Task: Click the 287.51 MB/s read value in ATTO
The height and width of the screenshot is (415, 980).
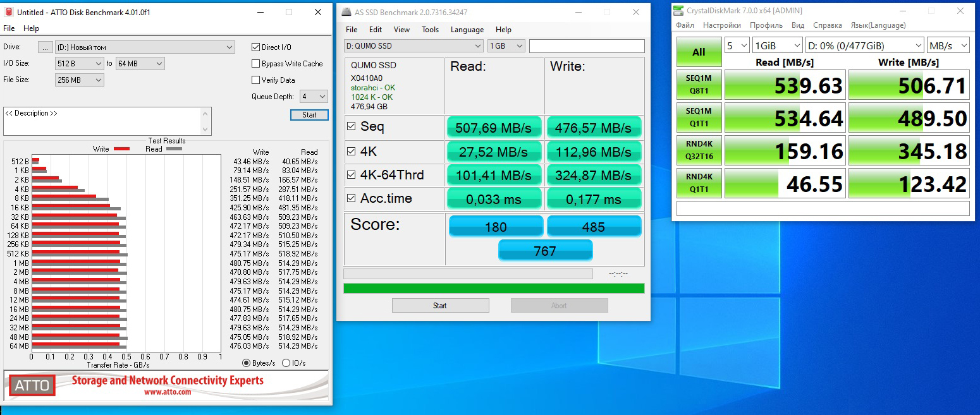Action: (300, 189)
